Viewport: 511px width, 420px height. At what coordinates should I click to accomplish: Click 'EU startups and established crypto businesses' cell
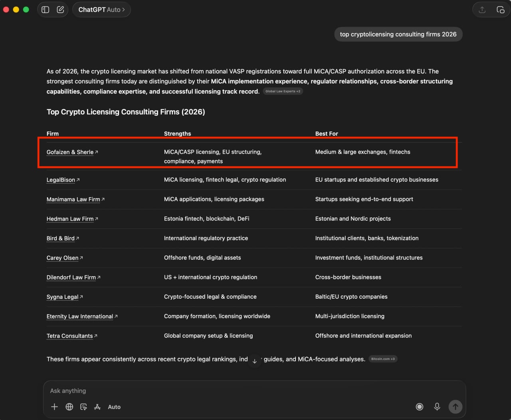[x=377, y=180]
